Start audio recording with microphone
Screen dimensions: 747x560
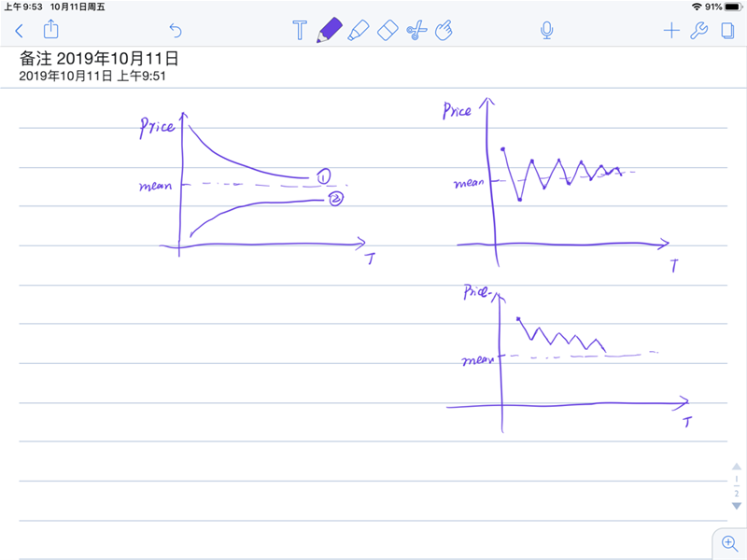(x=547, y=31)
